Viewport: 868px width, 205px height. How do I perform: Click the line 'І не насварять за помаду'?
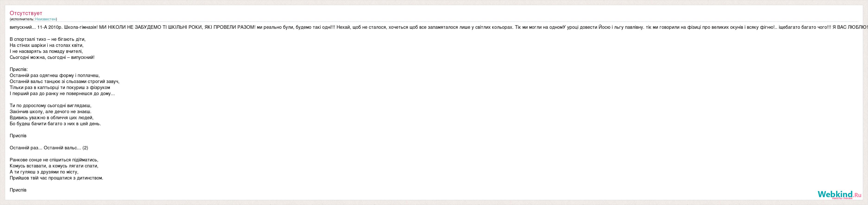[x=46, y=51]
